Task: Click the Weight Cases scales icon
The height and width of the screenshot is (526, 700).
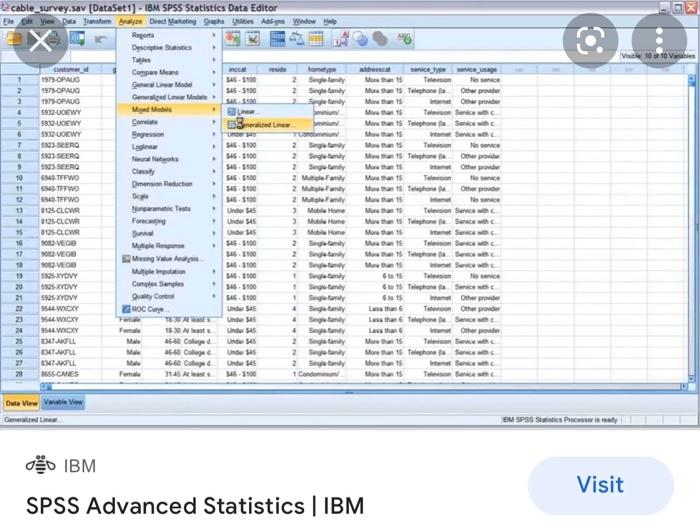Action: [x=296, y=39]
